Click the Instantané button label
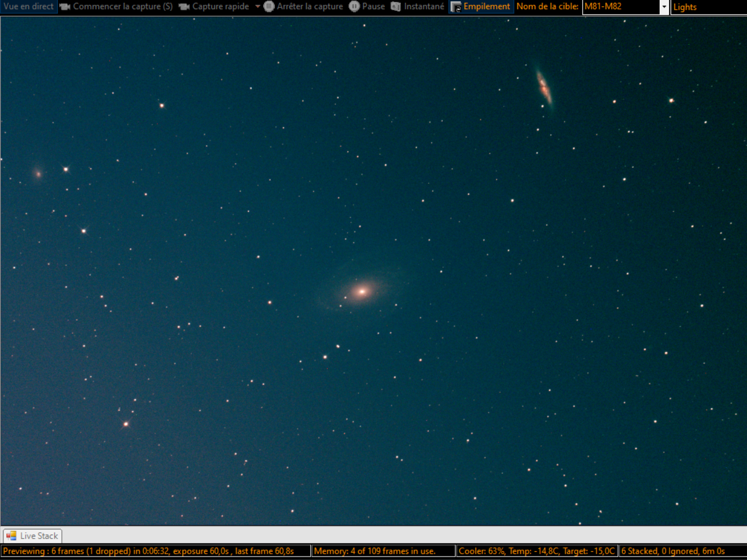 coord(424,6)
